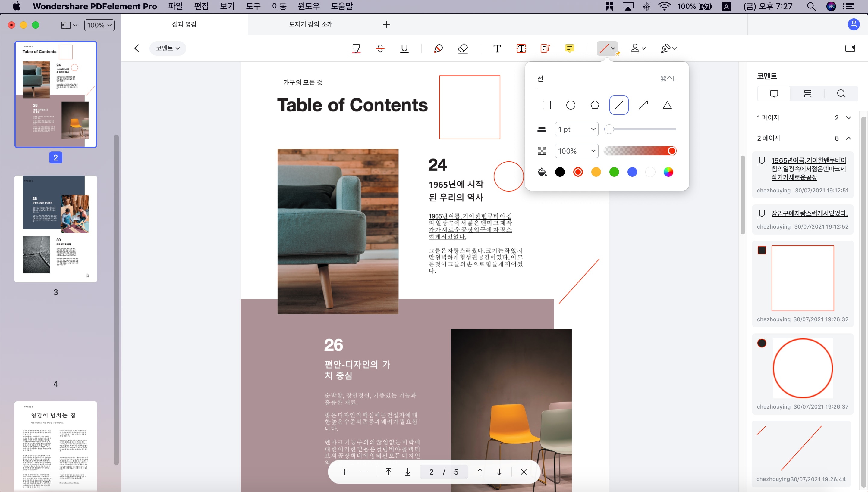Open the line annotation comment card
Viewport: 868px width, 492px height.
[801, 453]
